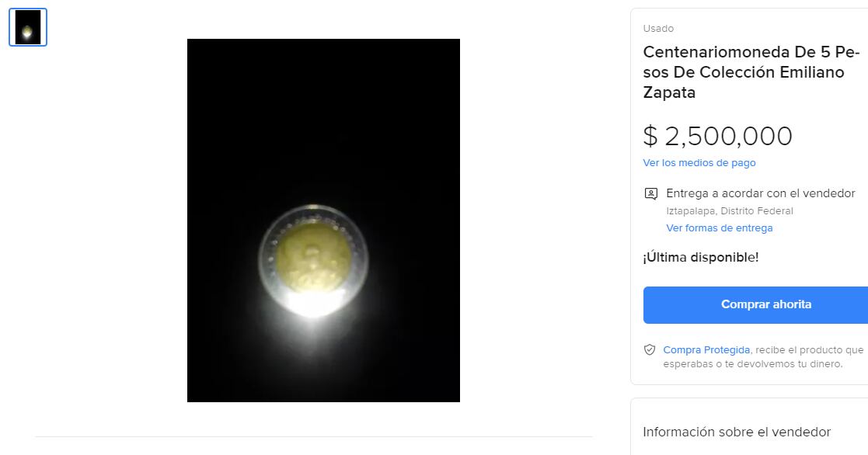
Task: Click the ¡Última disponible! stock notice
Action: tap(700, 257)
